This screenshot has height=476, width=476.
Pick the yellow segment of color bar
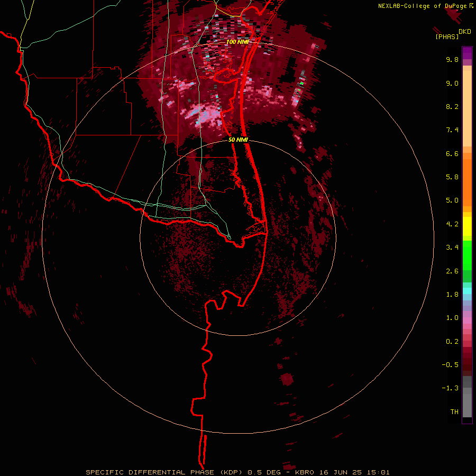pyautogui.click(x=467, y=226)
